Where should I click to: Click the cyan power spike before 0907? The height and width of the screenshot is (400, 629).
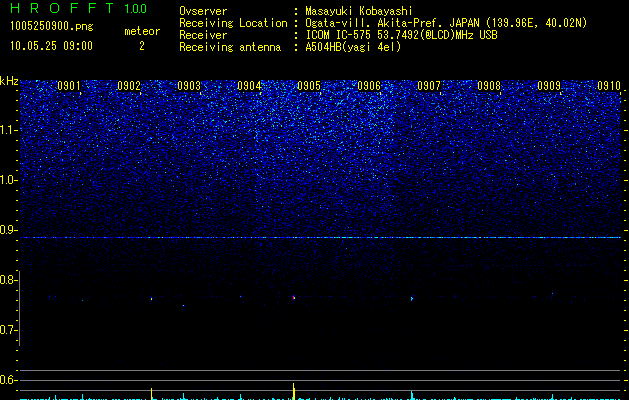[x=412, y=395]
